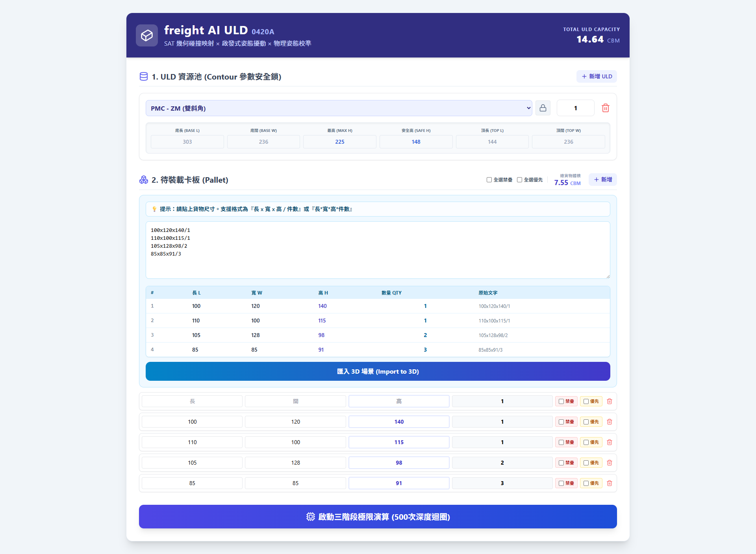Click the 頂長 (TOP L) field showing 144
This screenshot has width=756, height=554.
(x=492, y=142)
